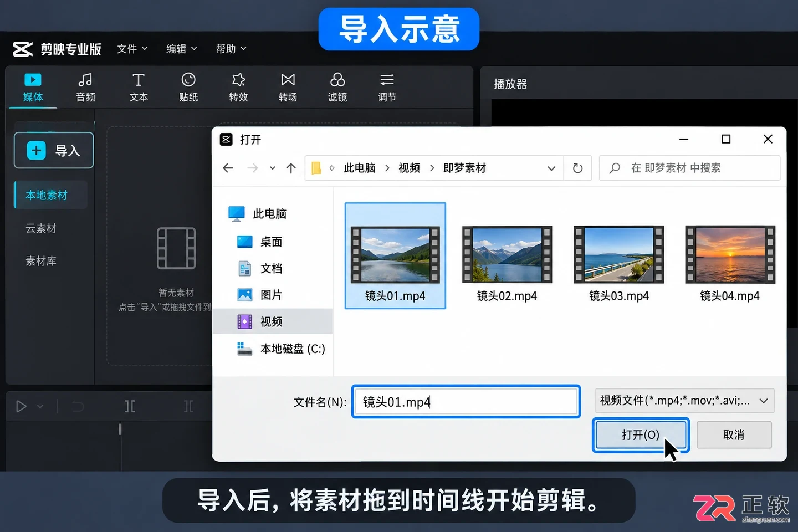The image size is (798, 532).
Task: Click the 取消 button
Action: (x=734, y=435)
